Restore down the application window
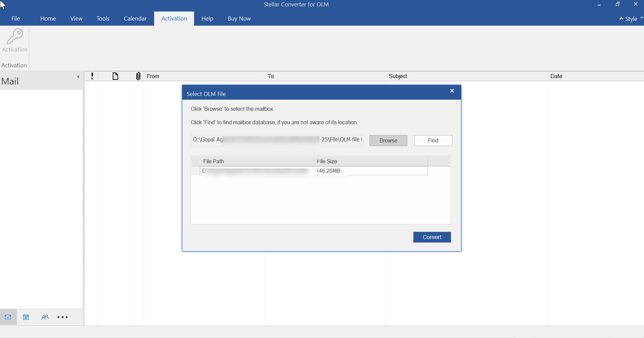Image resolution: width=644 pixels, height=338 pixels. [617, 4]
